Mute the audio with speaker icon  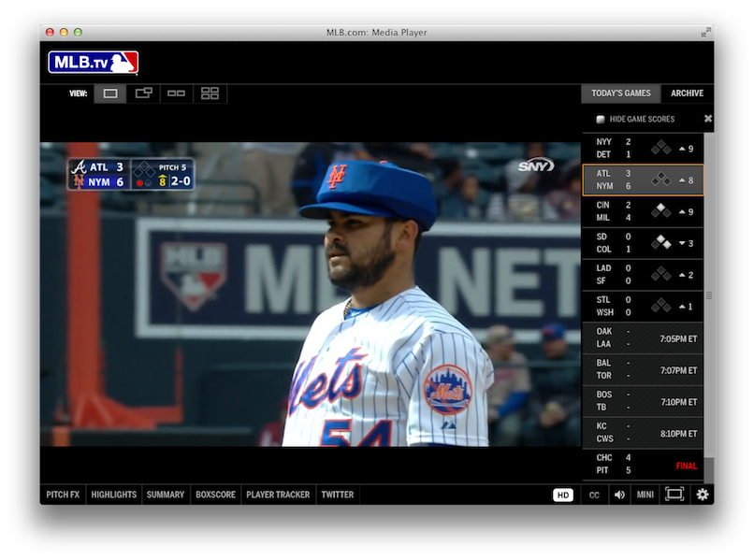619,495
